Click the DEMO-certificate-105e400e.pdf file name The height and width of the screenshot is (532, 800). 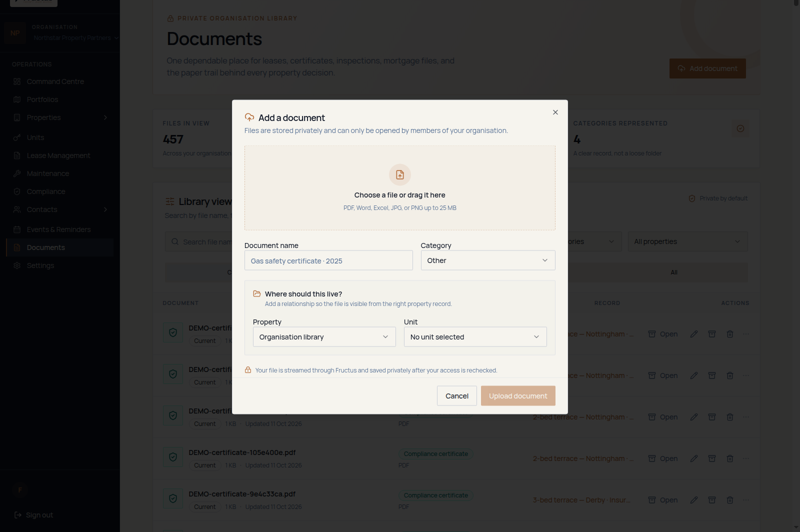coord(242,452)
